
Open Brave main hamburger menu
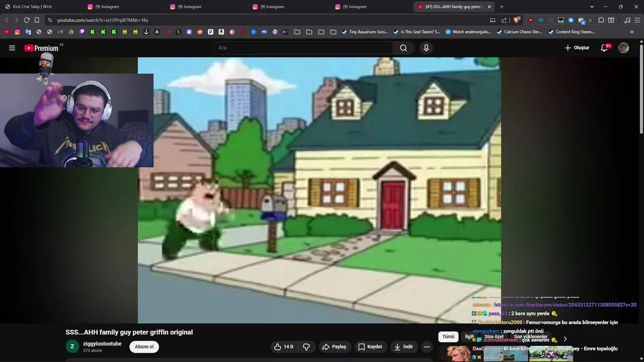click(637, 20)
